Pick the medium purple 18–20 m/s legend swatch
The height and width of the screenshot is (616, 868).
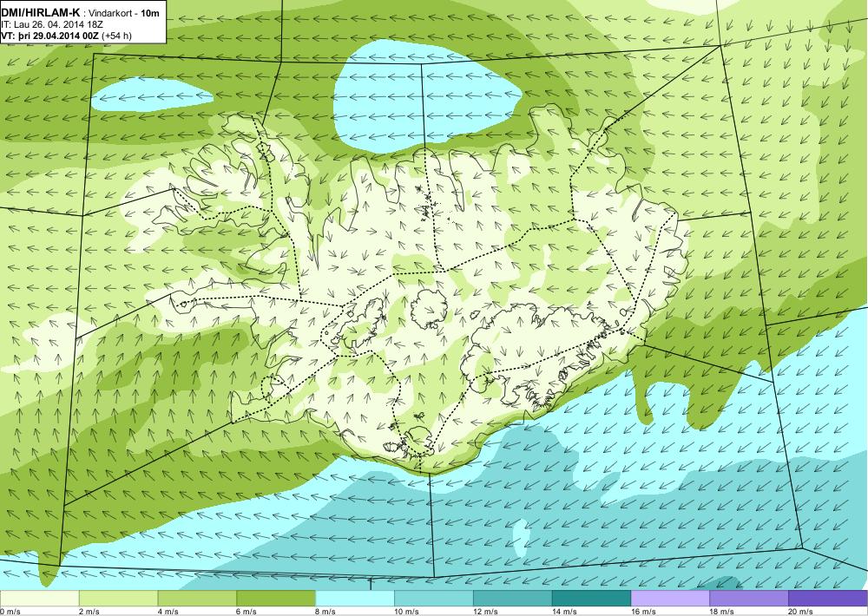pyautogui.click(x=750, y=599)
